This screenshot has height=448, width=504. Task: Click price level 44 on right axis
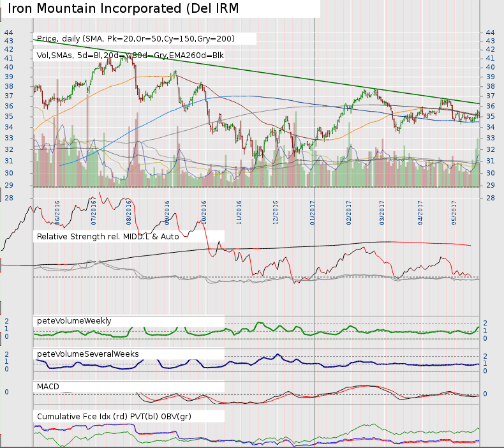click(x=490, y=33)
